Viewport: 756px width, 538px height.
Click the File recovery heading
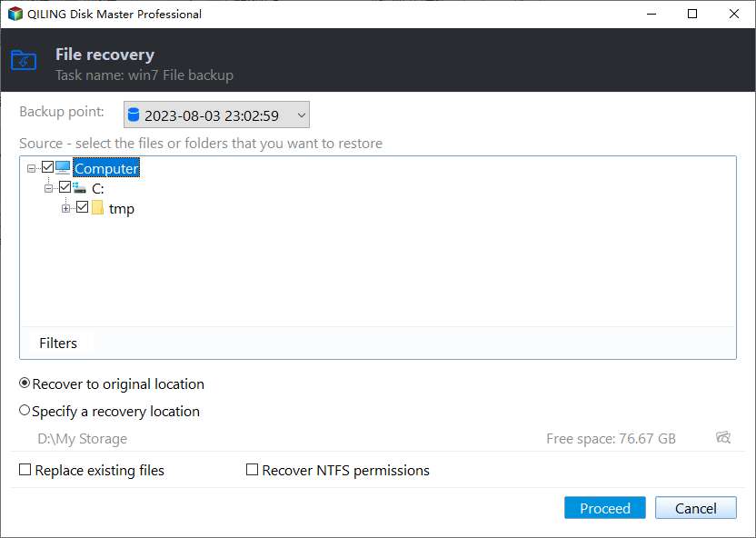click(105, 55)
